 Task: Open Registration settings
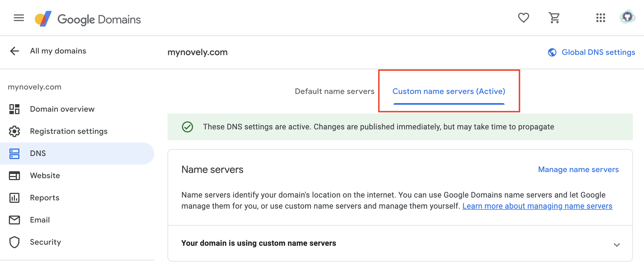(x=69, y=131)
